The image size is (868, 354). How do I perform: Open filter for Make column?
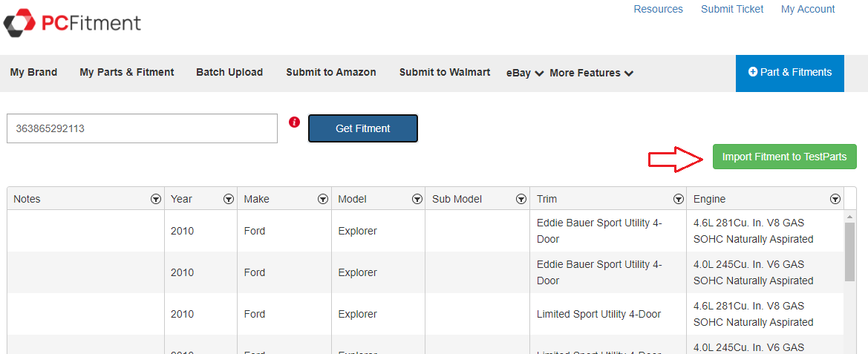(x=323, y=199)
